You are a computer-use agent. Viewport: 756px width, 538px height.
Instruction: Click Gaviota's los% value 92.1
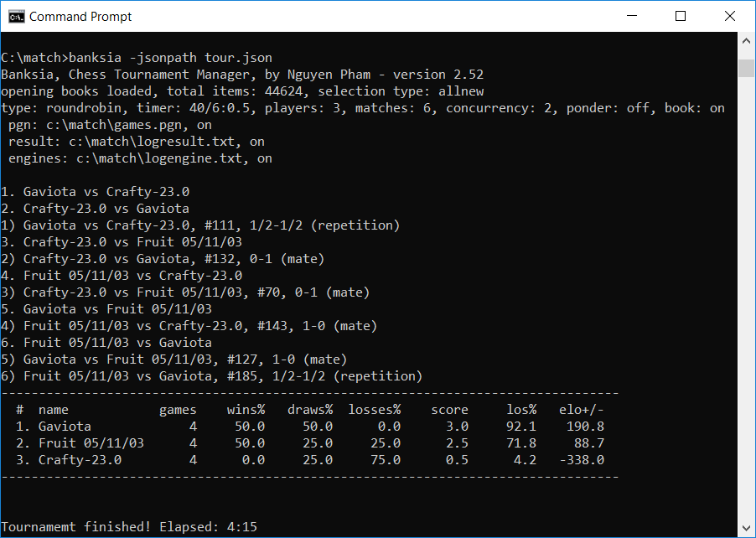tap(521, 427)
